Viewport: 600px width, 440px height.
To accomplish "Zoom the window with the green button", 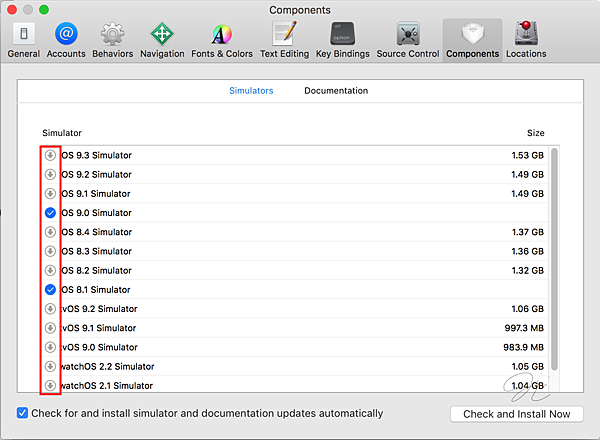I will coord(44,10).
